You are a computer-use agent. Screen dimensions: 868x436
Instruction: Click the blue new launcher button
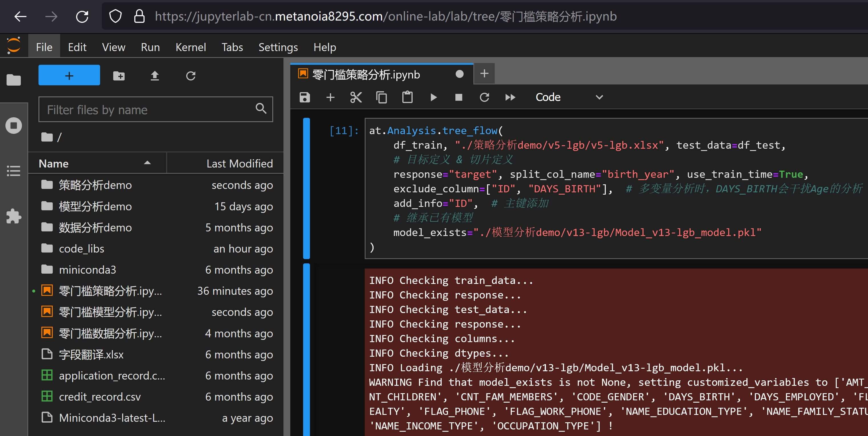click(x=69, y=75)
